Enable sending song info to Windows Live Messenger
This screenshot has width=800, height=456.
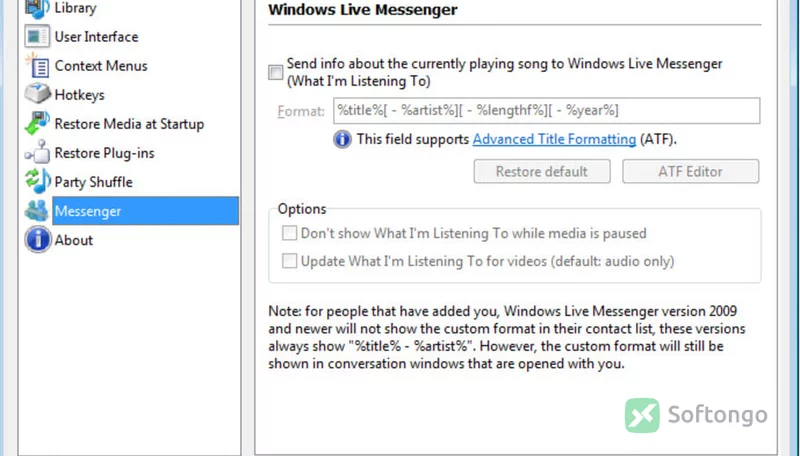pyautogui.click(x=276, y=72)
